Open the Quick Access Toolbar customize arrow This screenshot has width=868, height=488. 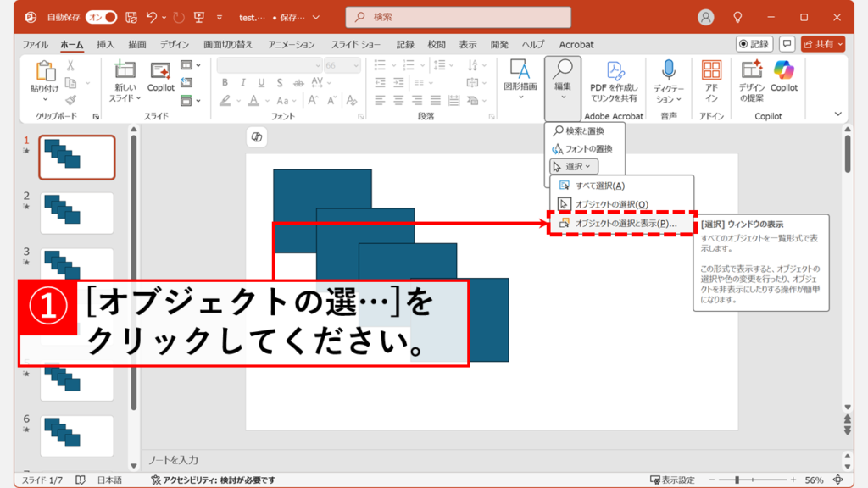[x=220, y=17]
